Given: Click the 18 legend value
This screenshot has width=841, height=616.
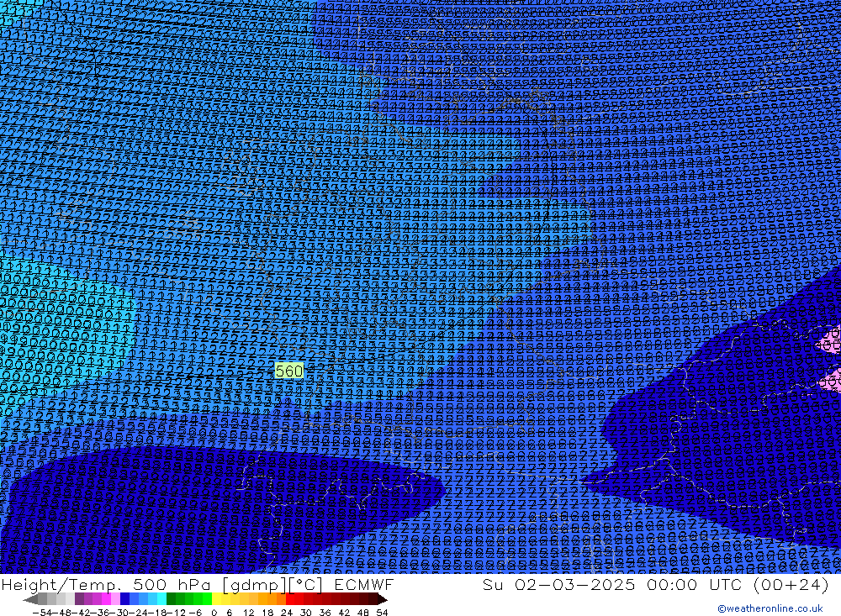Looking at the screenshot, I should 267,613.
